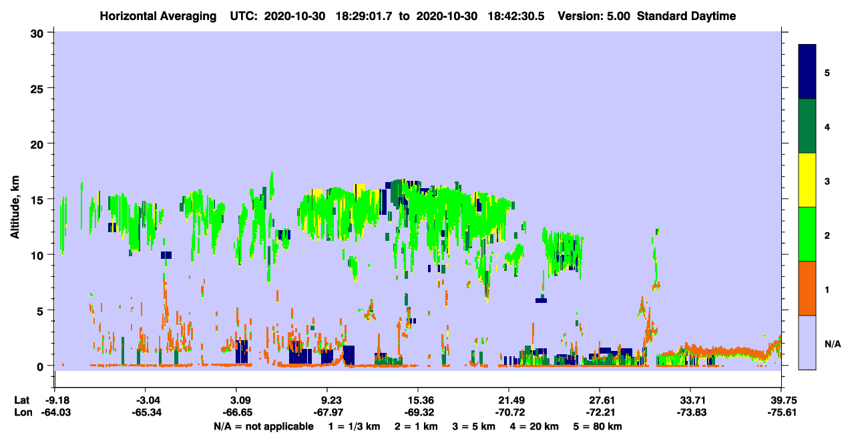Image resolution: width=868 pixels, height=445 pixels.
Task: Click color bar label 2
Action: click(x=827, y=235)
